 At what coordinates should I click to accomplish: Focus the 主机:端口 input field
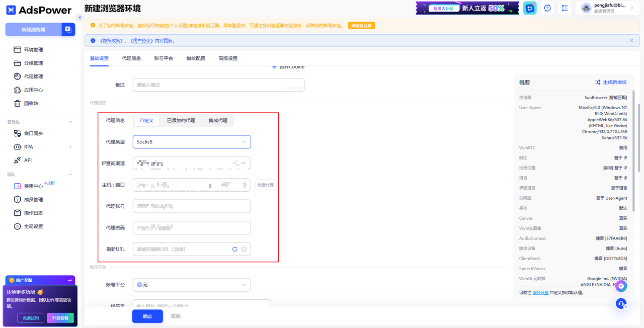point(192,185)
